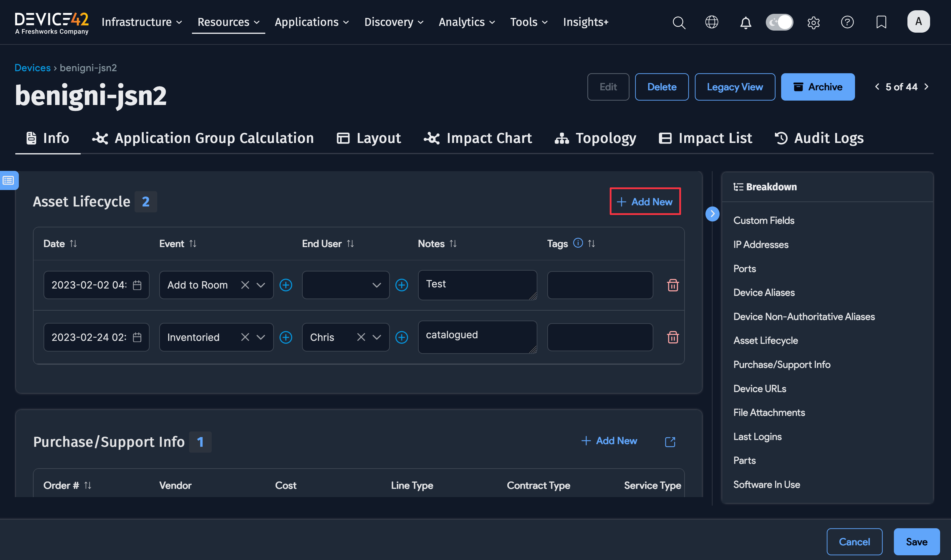Click the catalogued notes text field
The image size is (951, 560).
477,337
